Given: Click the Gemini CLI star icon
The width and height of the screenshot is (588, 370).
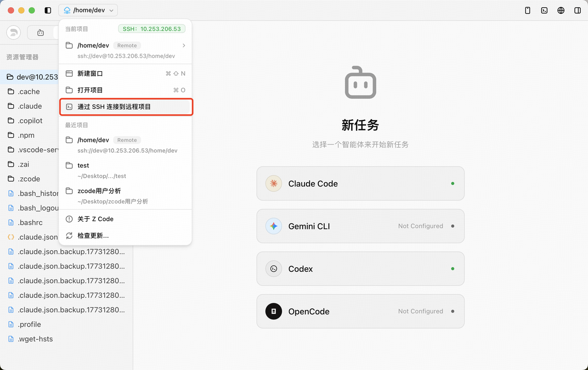Looking at the screenshot, I should [273, 226].
